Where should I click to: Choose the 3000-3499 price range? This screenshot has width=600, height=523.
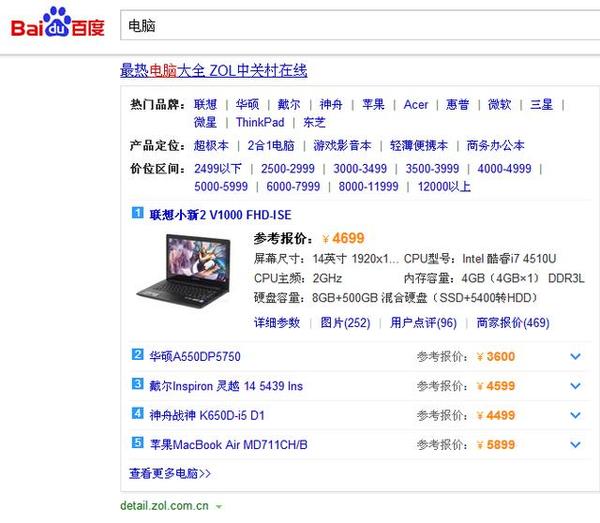[x=360, y=169]
